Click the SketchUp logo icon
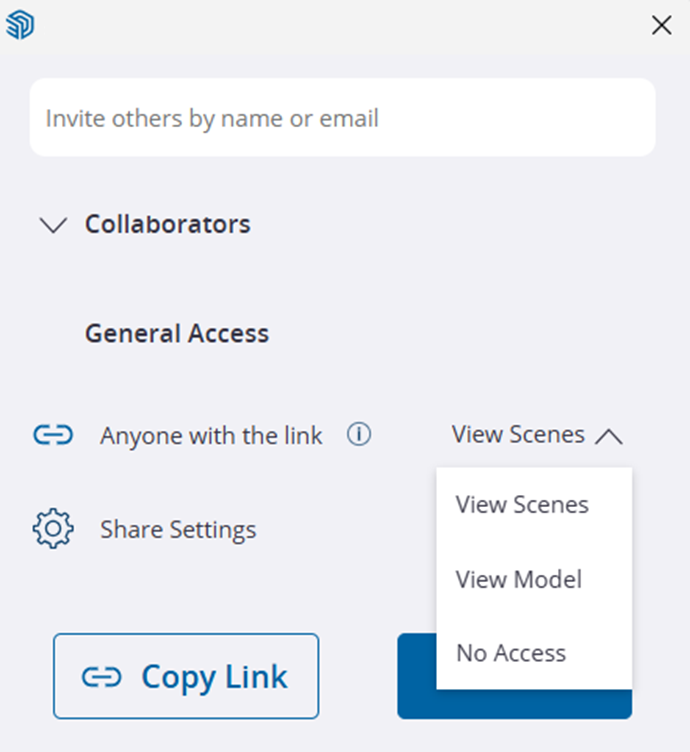This screenshot has height=752, width=690. pos(20,26)
